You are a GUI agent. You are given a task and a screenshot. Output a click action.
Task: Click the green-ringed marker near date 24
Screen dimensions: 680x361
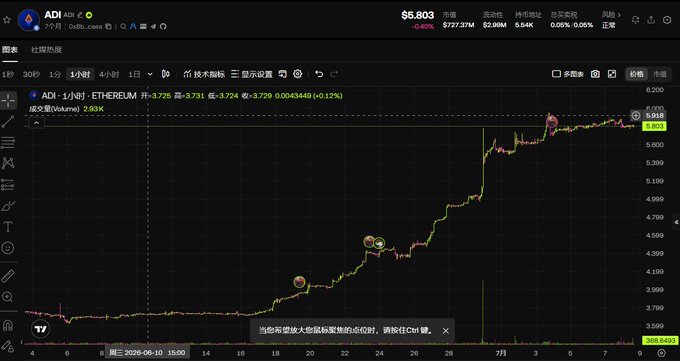(379, 243)
